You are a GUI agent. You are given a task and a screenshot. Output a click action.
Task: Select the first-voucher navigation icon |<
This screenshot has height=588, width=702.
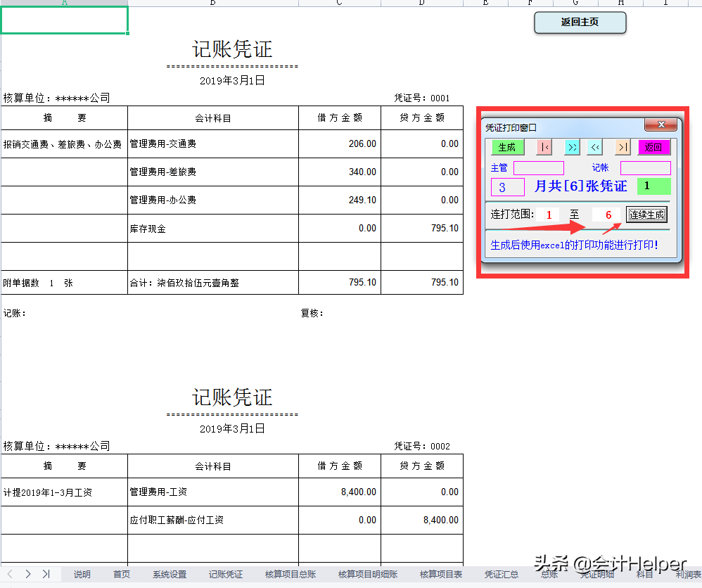[544, 147]
